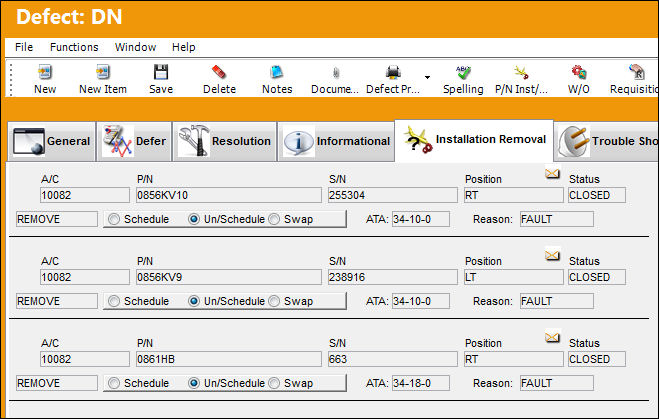Image resolution: width=659 pixels, height=419 pixels.
Task: Click the S/N field showing 663
Action: (x=393, y=359)
